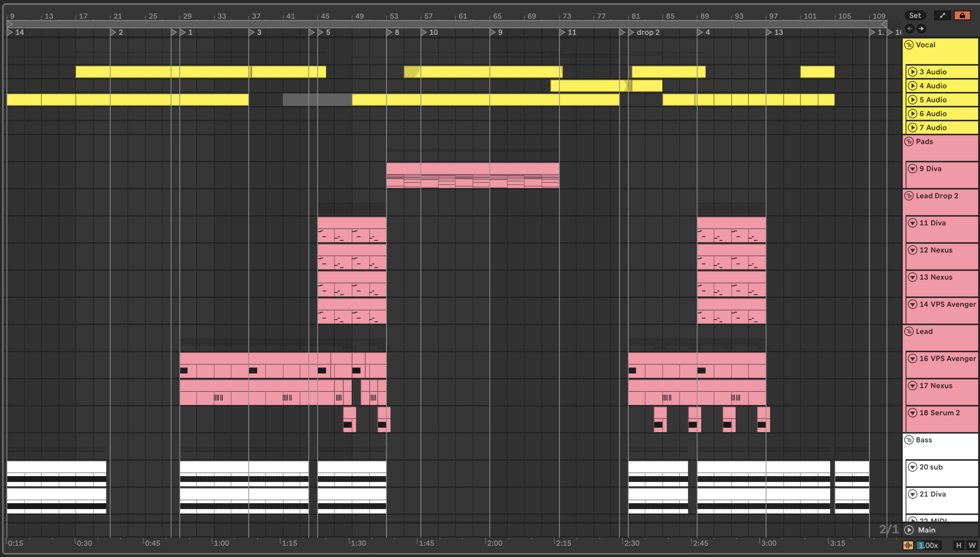This screenshot has height=557, width=980.
Task: Click the 2:00 mark in time ruler
Action: pyautogui.click(x=494, y=543)
